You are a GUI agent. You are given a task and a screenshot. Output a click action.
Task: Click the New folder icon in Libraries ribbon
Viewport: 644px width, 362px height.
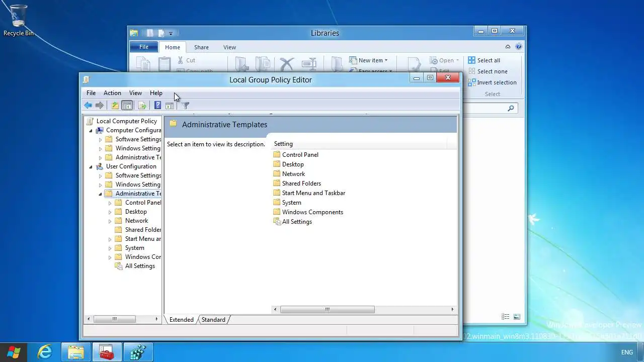337,64
